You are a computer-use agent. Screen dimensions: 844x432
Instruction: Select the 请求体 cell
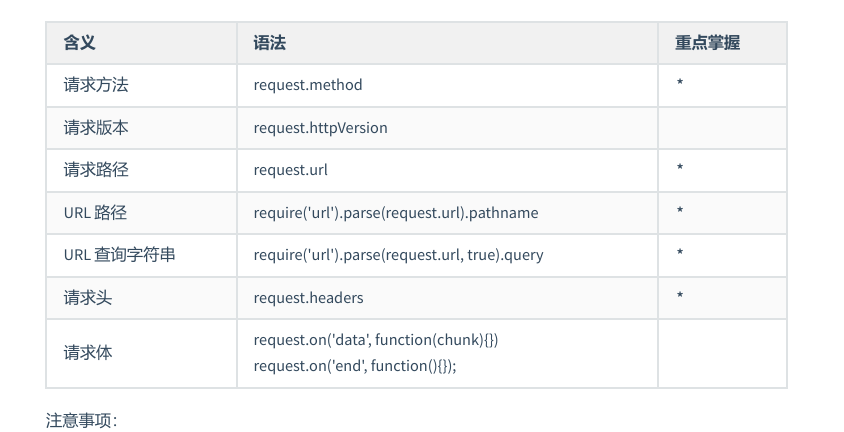tap(88, 353)
